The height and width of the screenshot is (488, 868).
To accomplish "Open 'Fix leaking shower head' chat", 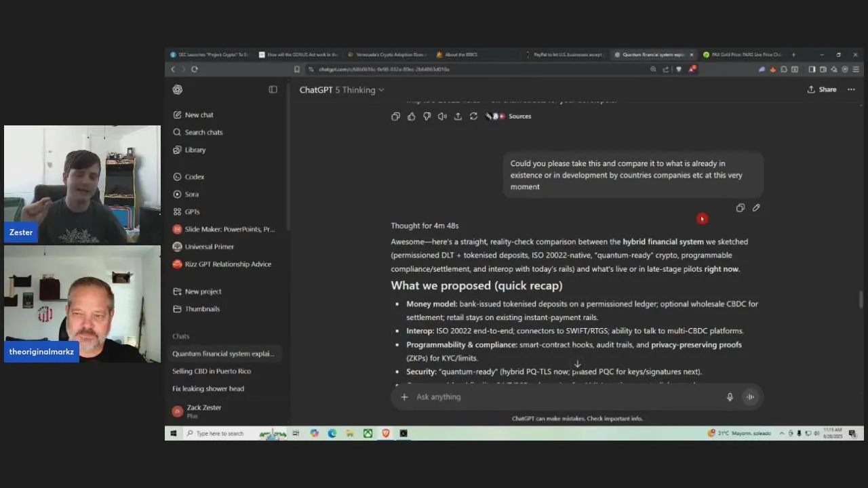I will click(x=208, y=389).
